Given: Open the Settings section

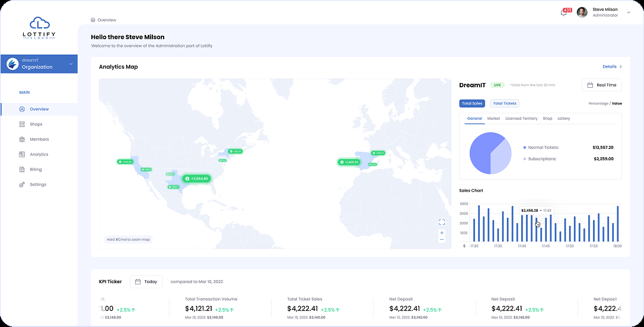Looking at the screenshot, I should [x=38, y=185].
